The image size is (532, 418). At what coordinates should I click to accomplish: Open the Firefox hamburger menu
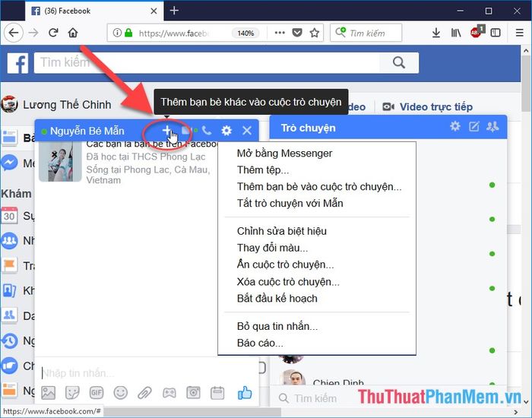[x=519, y=33]
